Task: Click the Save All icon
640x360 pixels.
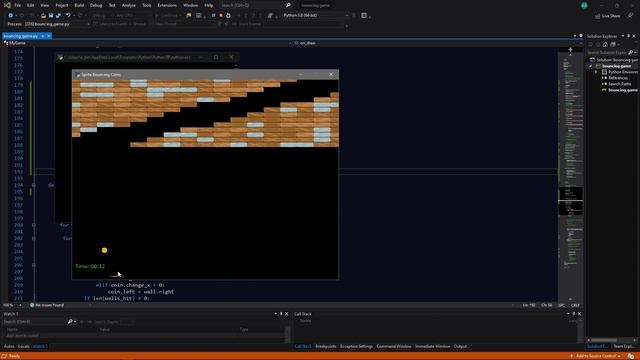Action: (x=58, y=16)
